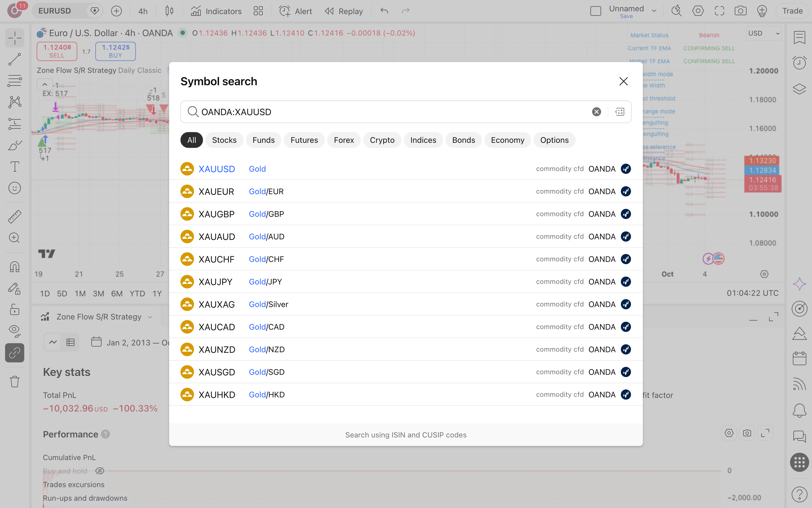Filter results by Crypto tab
This screenshot has height=508, width=812.
(x=382, y=140)
